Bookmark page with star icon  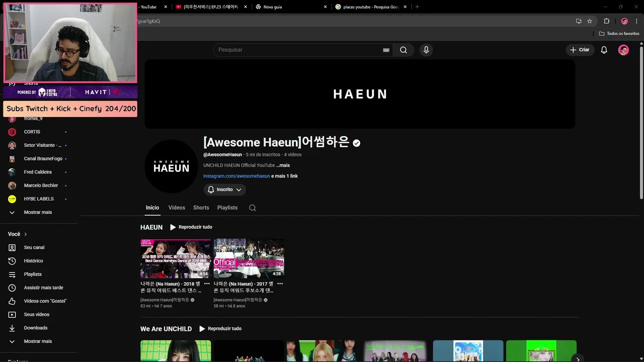click(590, 21)
